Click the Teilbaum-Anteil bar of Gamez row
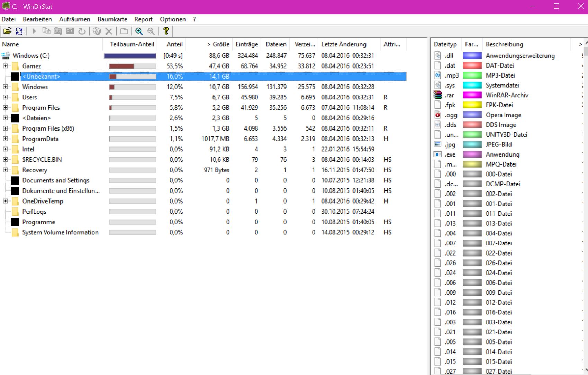 click(133, 66)
